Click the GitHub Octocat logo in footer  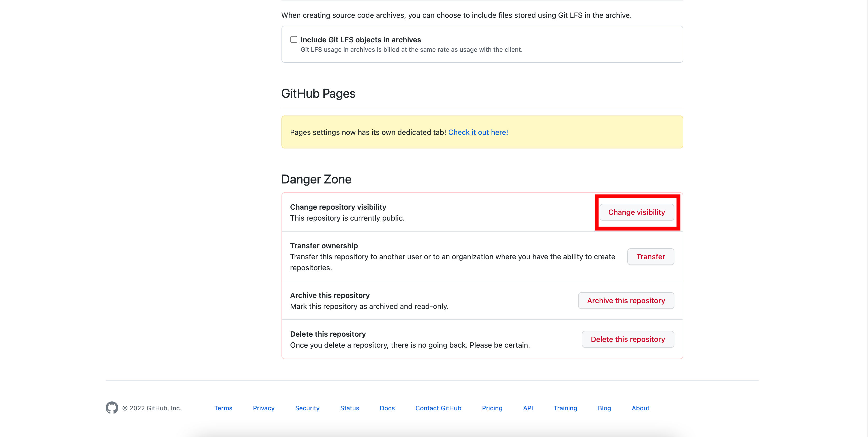111,408
